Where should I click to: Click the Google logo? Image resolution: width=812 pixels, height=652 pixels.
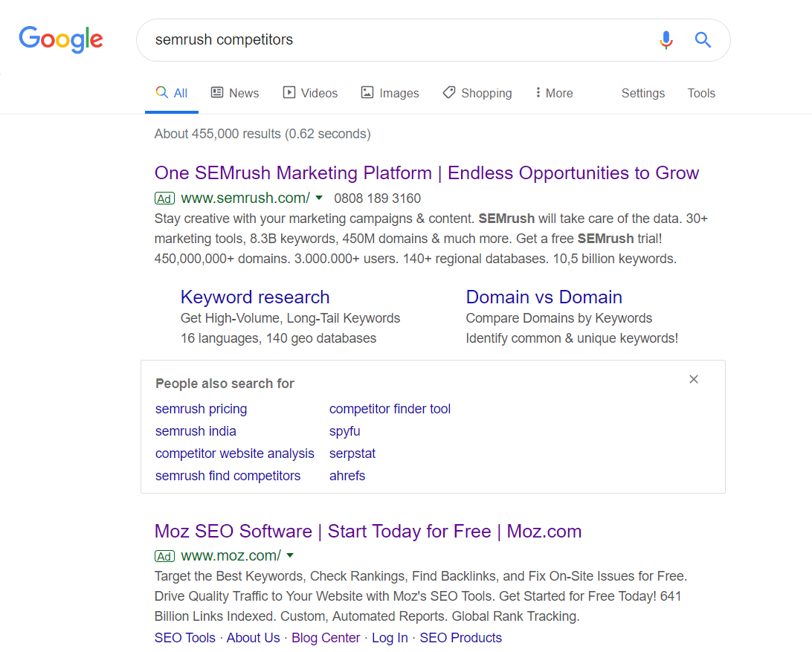tap(61, 39)
